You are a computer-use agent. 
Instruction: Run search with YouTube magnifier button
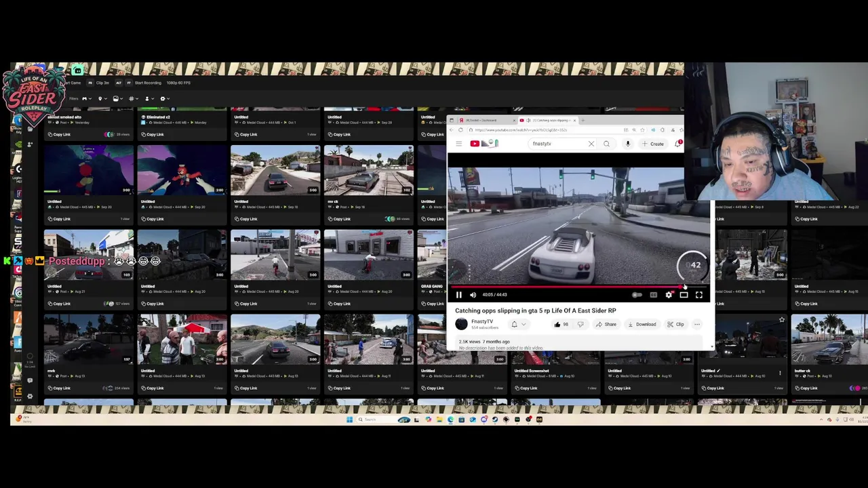(606, 144)
